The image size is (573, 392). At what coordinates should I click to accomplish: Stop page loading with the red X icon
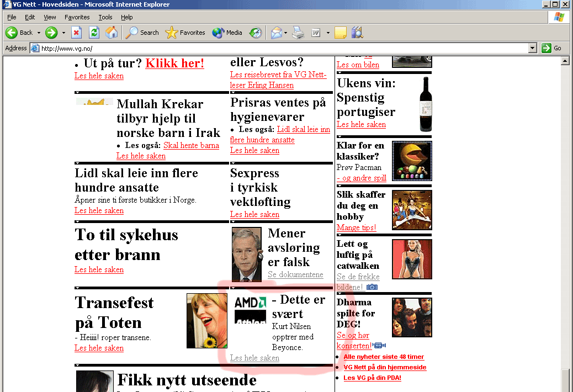[76, 33]
